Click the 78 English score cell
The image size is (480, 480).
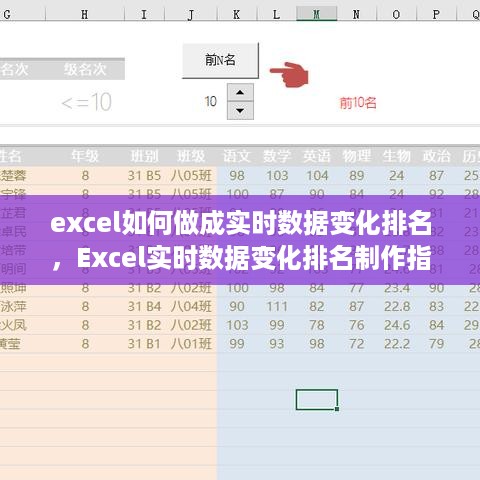click(317, 325)
